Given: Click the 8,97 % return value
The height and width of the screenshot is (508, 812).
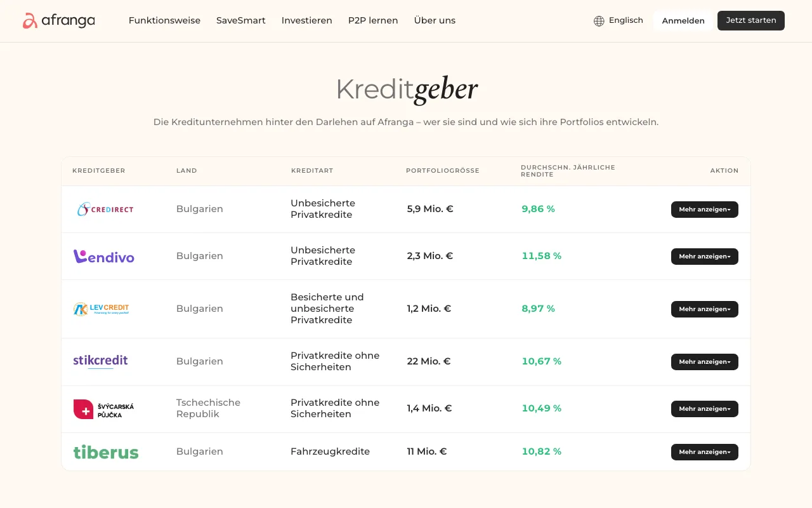Looking at the screenshot, I should [x=539, y=309].
